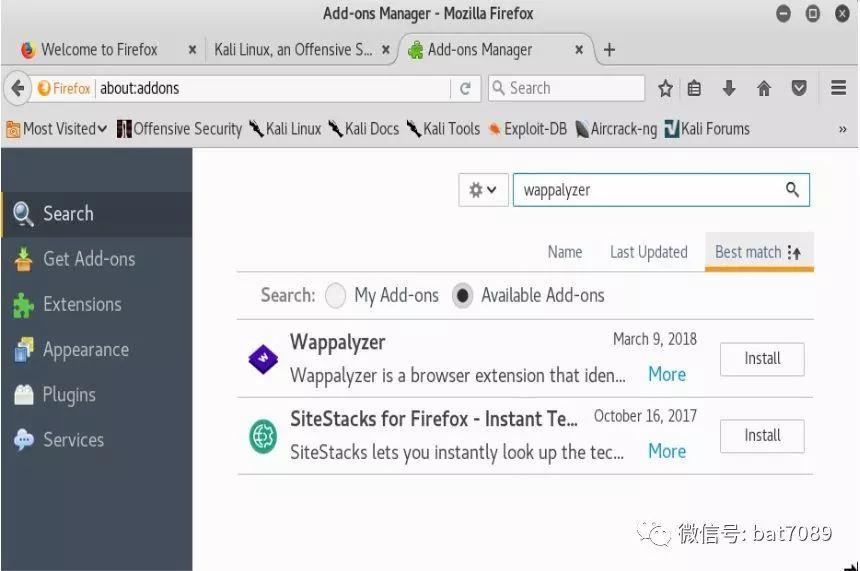Show more bookmarks toolbar items chevron
Screen dimensions: 860x571
click(842, 129)
